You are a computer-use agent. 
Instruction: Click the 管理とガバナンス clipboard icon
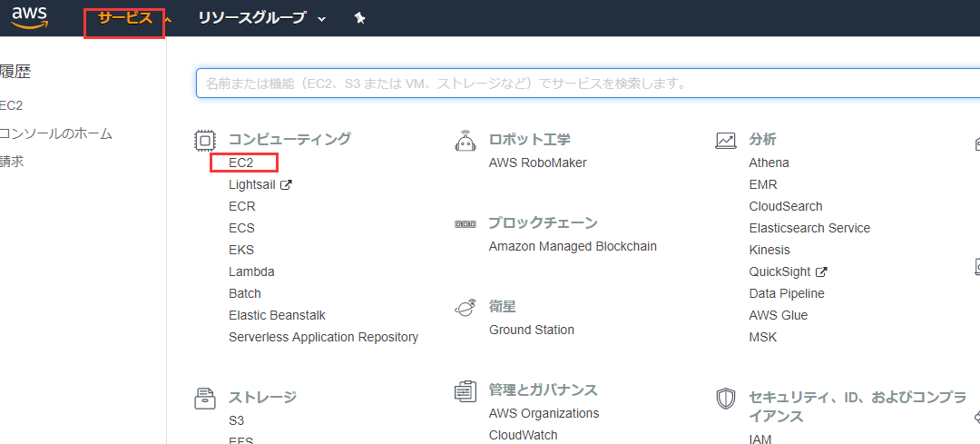[465, 390]
